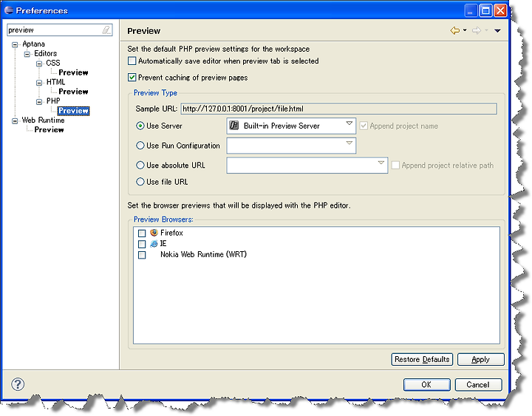Check the Nokia Web Runtime (WRT) box
Image resolution: width=532 pixels, height=416 pixels.
pos(142,255)
